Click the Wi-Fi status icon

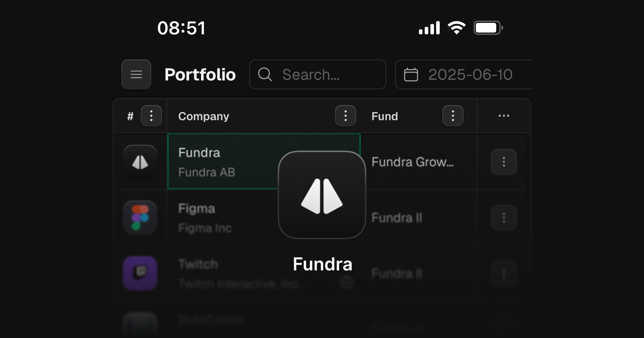[457, 28]
